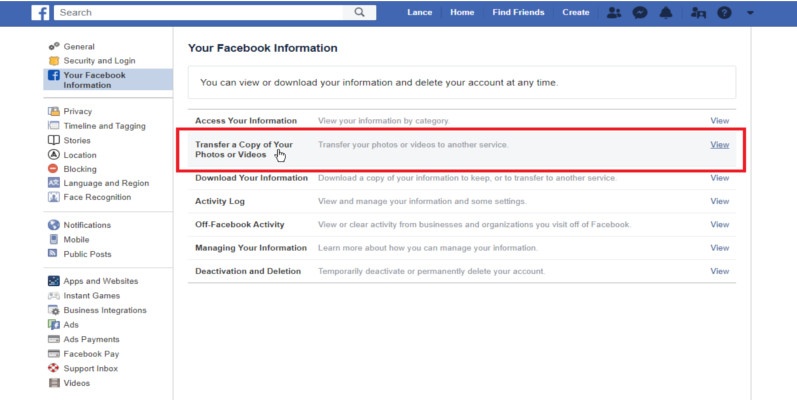Screen dimensions: 797x400
Task: Click the General gears icon
Action: pyautogui.click(x=54, y=46)
